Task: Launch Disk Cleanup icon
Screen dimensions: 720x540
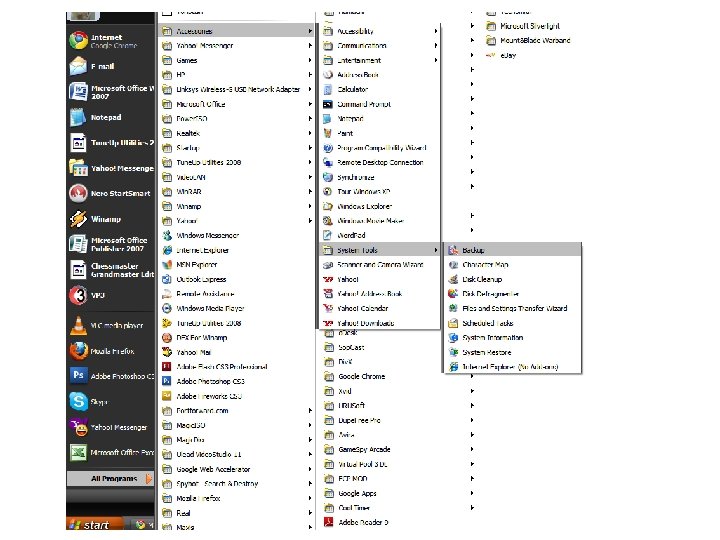Action: pyautogui.click(x=453, y=279)
